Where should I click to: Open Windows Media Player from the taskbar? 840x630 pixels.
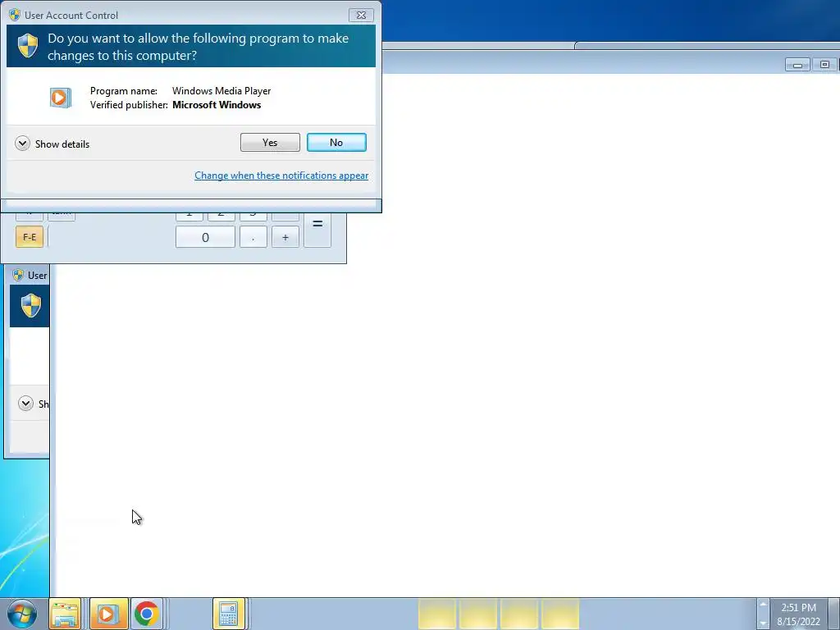(109, 614)
